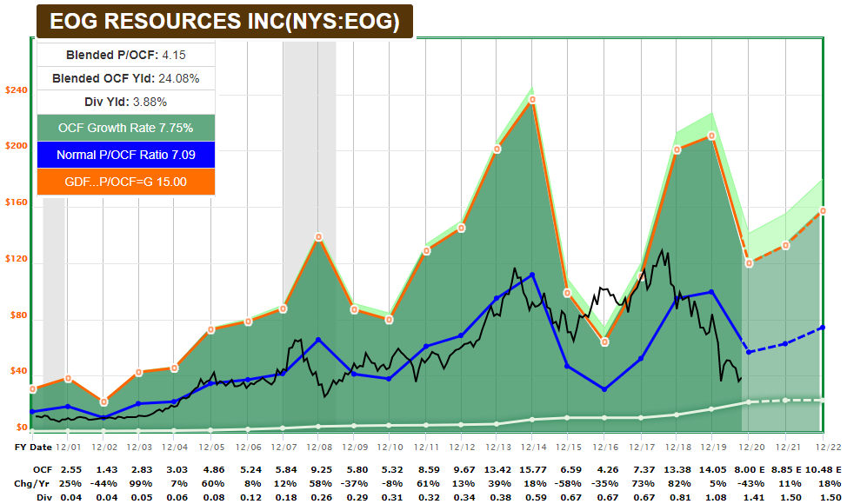This screenshot has width=847, height=504.
Task: Click the estimated OCF value 10.48 E
Action: (824, 470)
